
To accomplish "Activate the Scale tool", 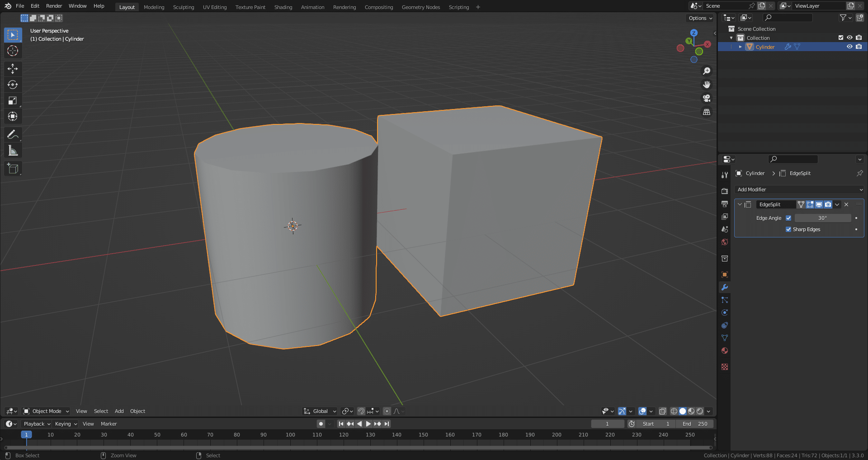I will pos(13,100).
